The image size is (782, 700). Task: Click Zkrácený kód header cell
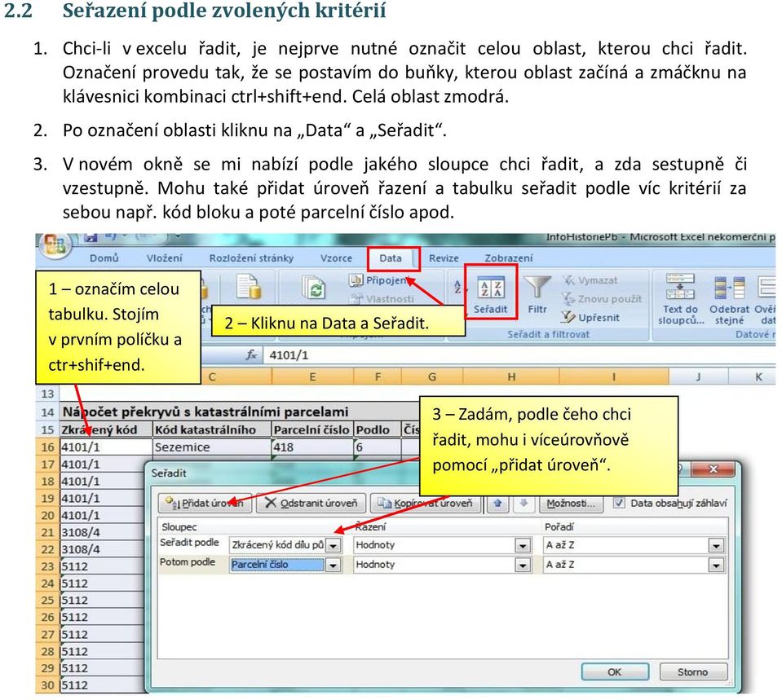105,429
